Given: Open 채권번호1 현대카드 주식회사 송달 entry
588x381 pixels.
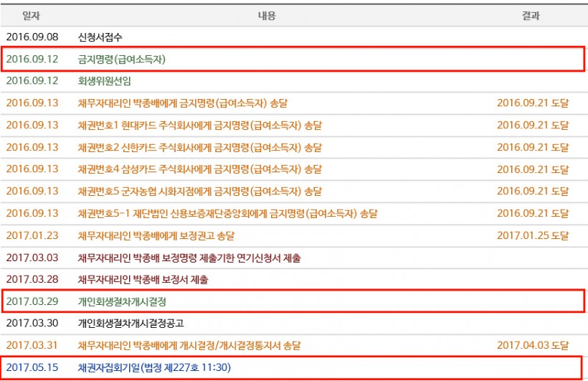Looking at the screenshot, I should click(x=200, y=125).
